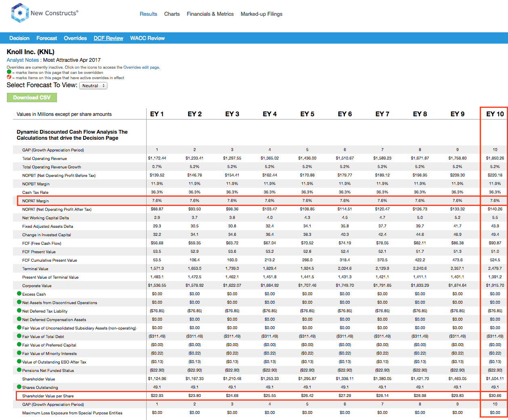Click the NOPAT Margin row label
Image resolution: width=508 pixels, height=420 pixels.
(36, 201)
